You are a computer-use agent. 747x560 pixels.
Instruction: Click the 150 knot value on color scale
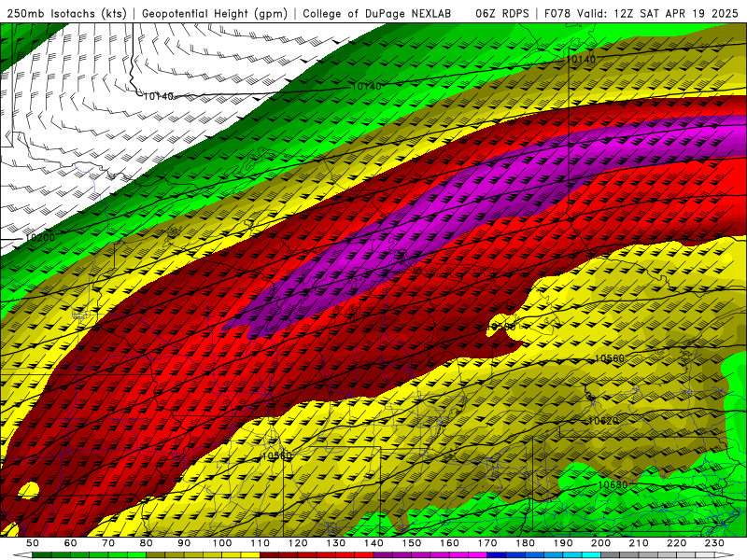coord(412,543)
